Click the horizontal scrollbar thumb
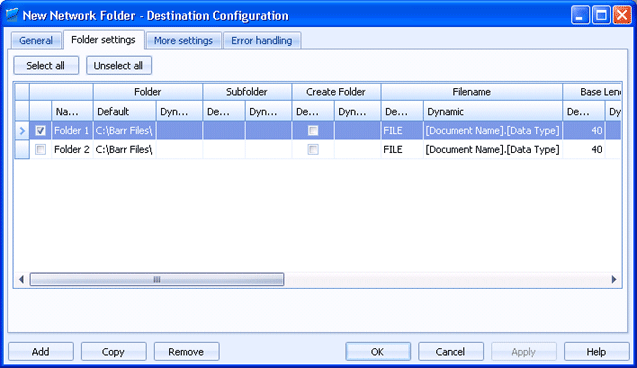The height and width of the screenshot is (368, 637). 157,279
